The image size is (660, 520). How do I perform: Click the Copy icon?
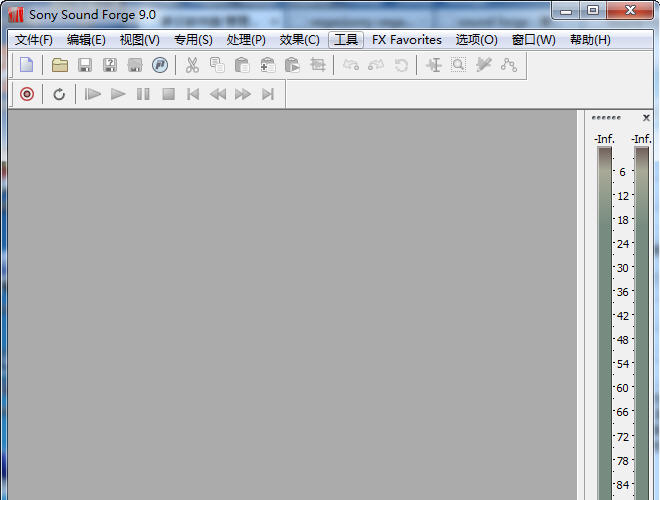click(217, 65)
